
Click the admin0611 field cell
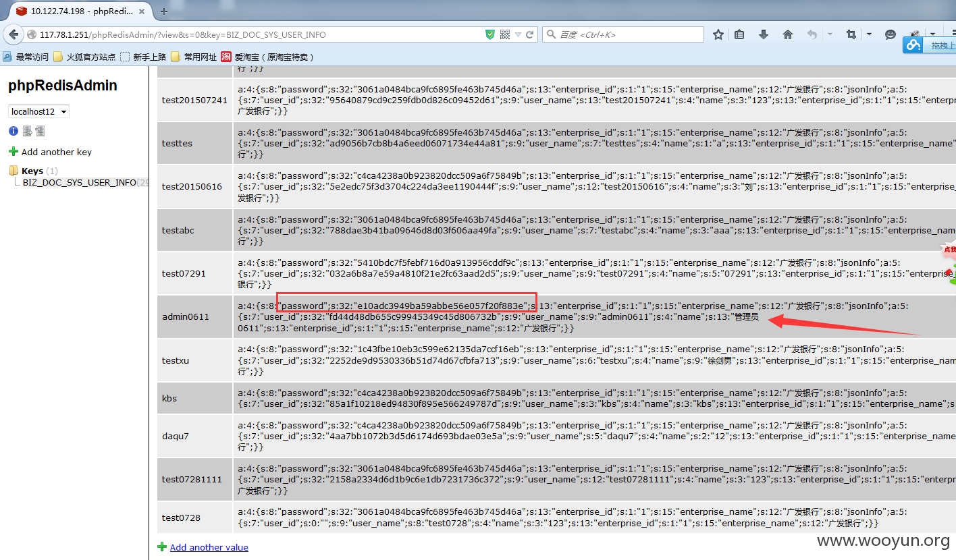point(194,316)
